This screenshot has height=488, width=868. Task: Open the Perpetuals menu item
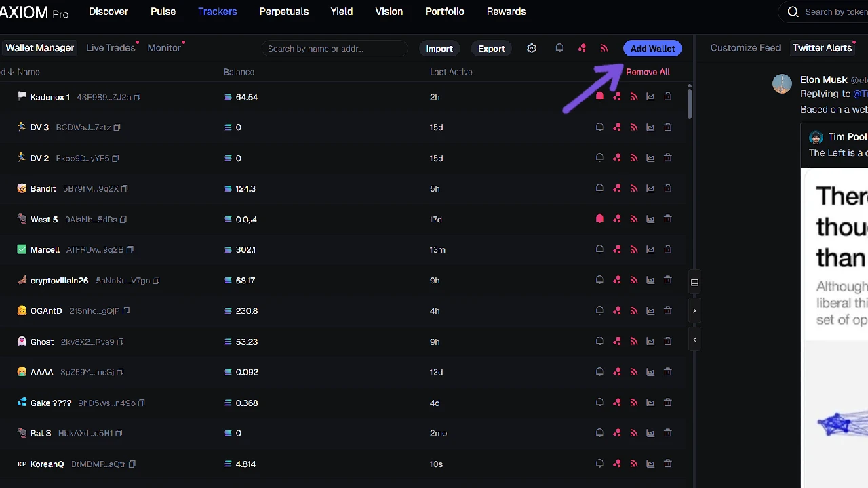pyautogui.click(x=283, y=12)
